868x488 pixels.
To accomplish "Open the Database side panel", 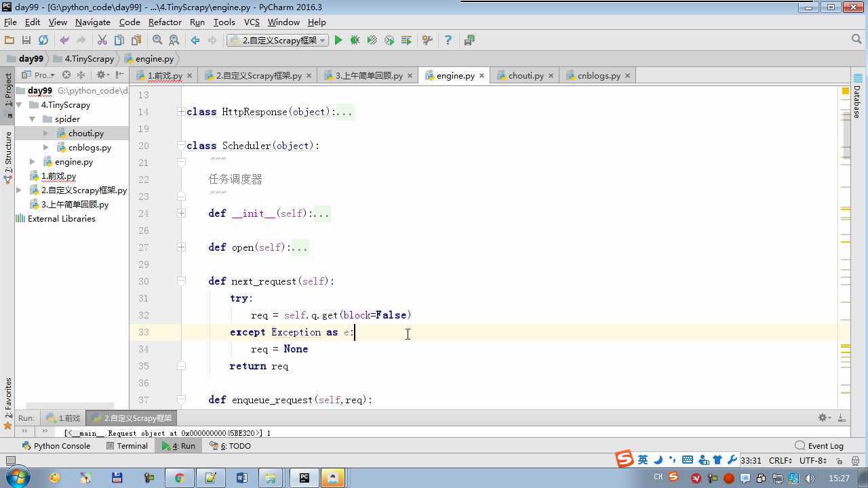I will [857, 96].
